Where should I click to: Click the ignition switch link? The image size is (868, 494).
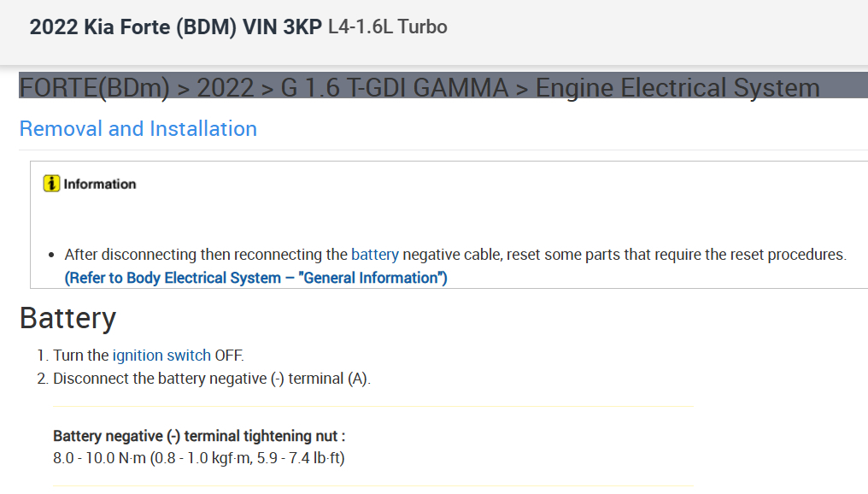161,356
